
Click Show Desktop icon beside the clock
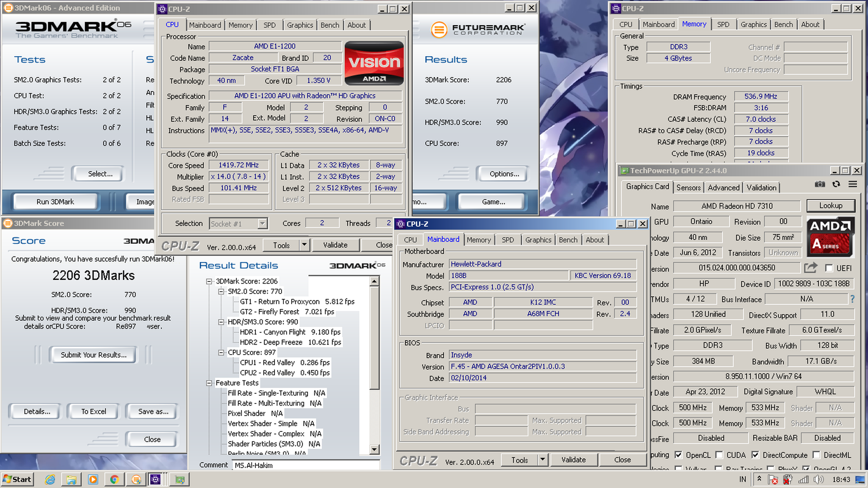point(860,479)
